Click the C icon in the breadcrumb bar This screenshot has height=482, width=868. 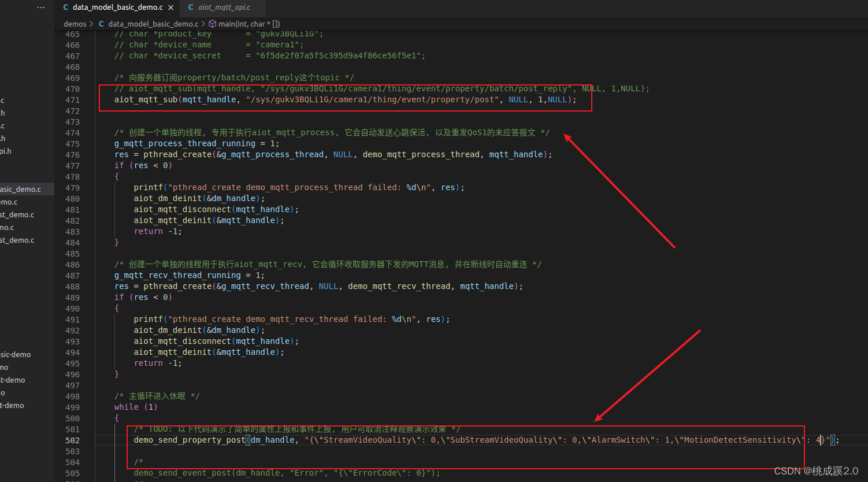click(102, 24)
